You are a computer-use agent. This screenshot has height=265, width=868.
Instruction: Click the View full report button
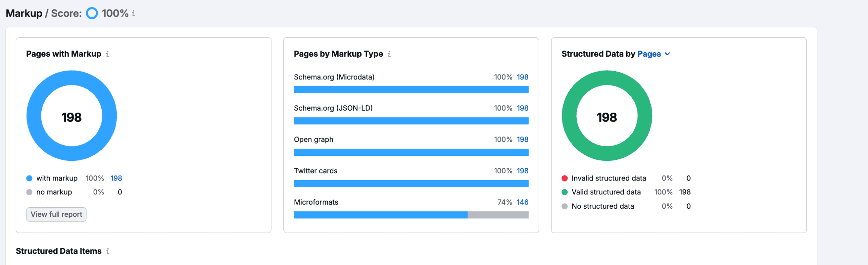pos(56,214)
